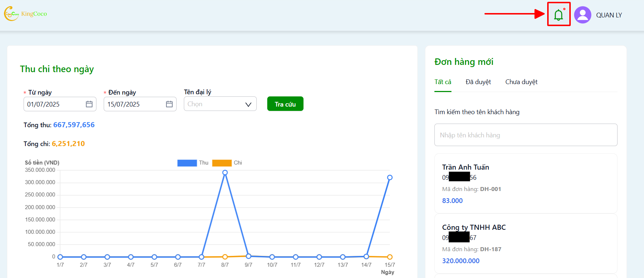
Task: Click the Tìm kiếm theo tên khách hàng label
Action: pyautogui.click(x=477, y=112)
